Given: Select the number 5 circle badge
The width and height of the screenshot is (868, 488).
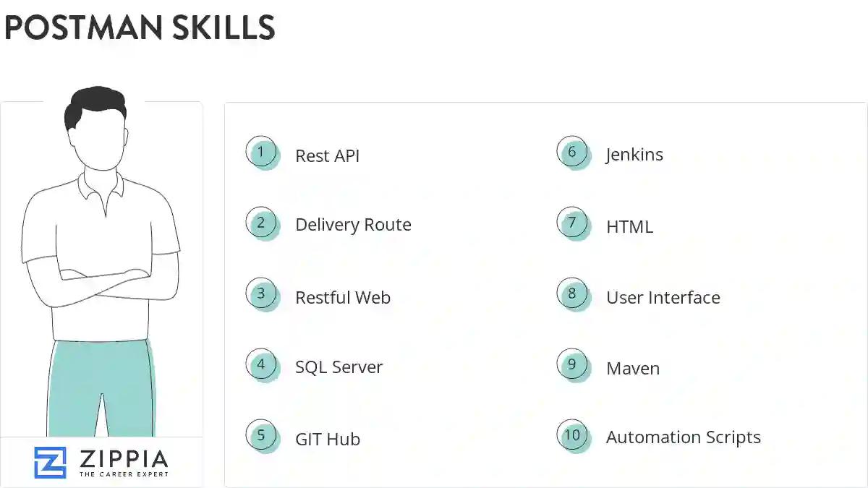Looking at the screenshot, I should [x=261, y=436].
